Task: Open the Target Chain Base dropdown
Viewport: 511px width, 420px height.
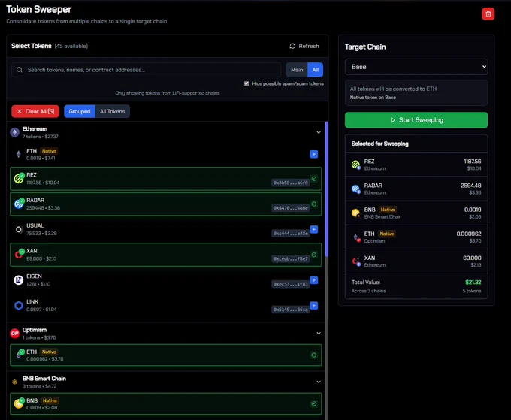Action: coord(416,67)
